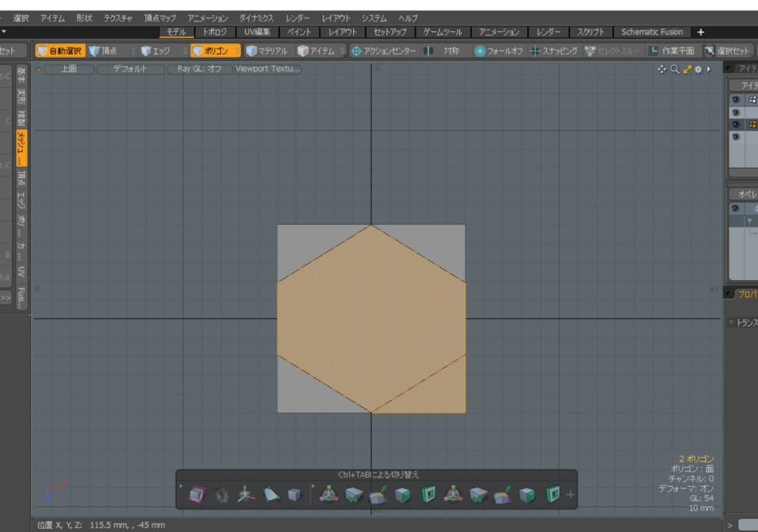Open the 頂点マップ menu
Screen dimensions: 758x532
click(x=160, y=18)
